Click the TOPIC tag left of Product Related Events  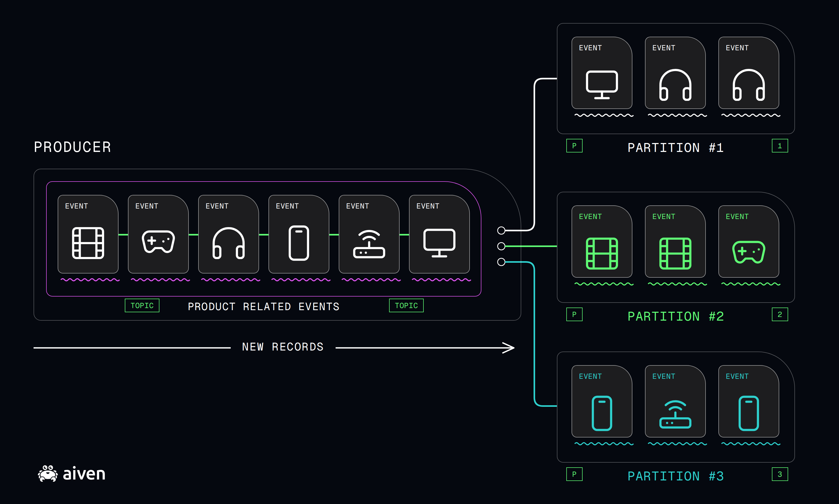coord(142,305)
